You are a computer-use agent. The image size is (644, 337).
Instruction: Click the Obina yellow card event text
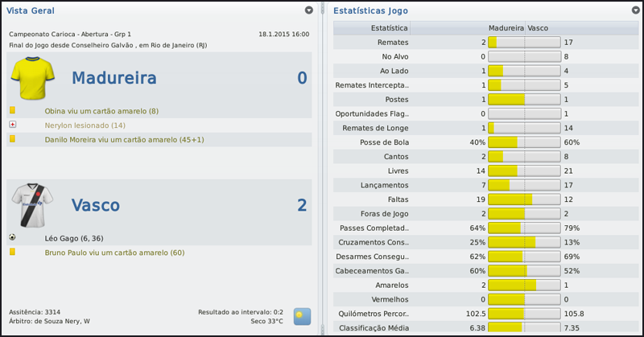click(102, 110)
